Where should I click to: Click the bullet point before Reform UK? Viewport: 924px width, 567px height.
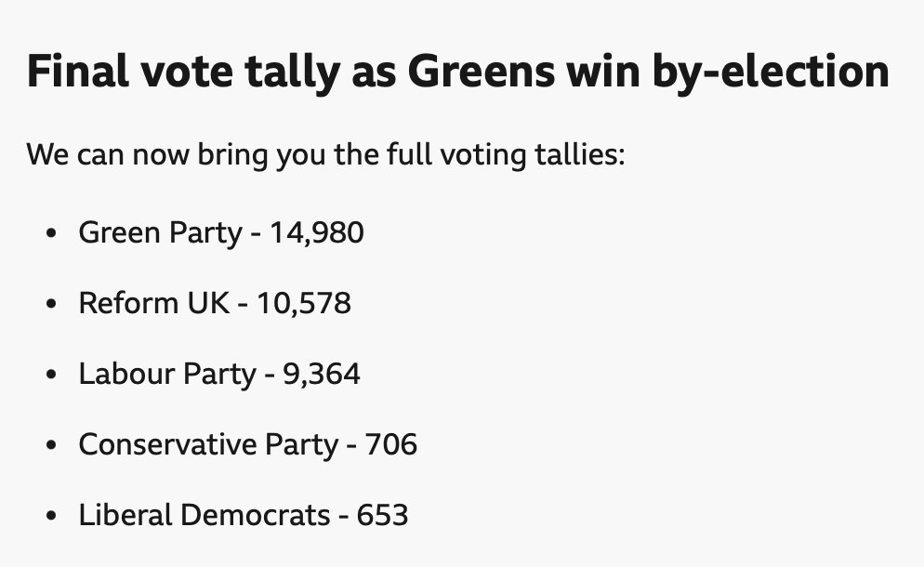tap(52, 304)
